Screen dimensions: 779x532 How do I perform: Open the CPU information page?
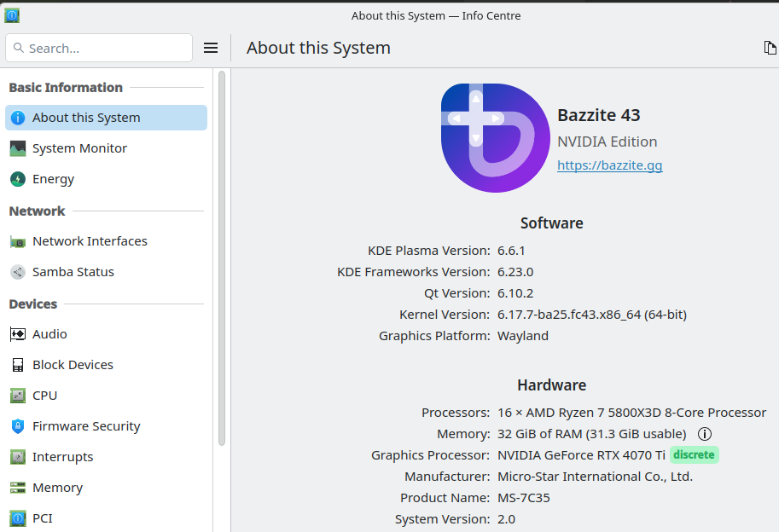coord(44,396)
